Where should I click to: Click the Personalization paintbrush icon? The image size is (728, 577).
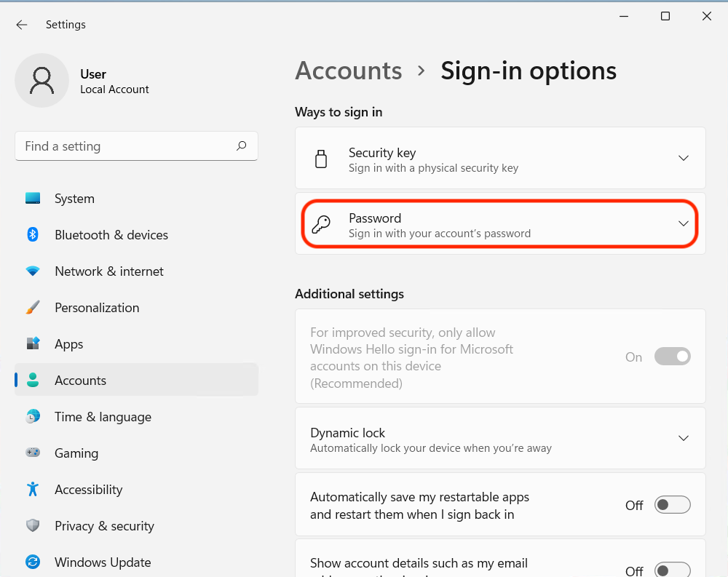[x=33, y=308]
